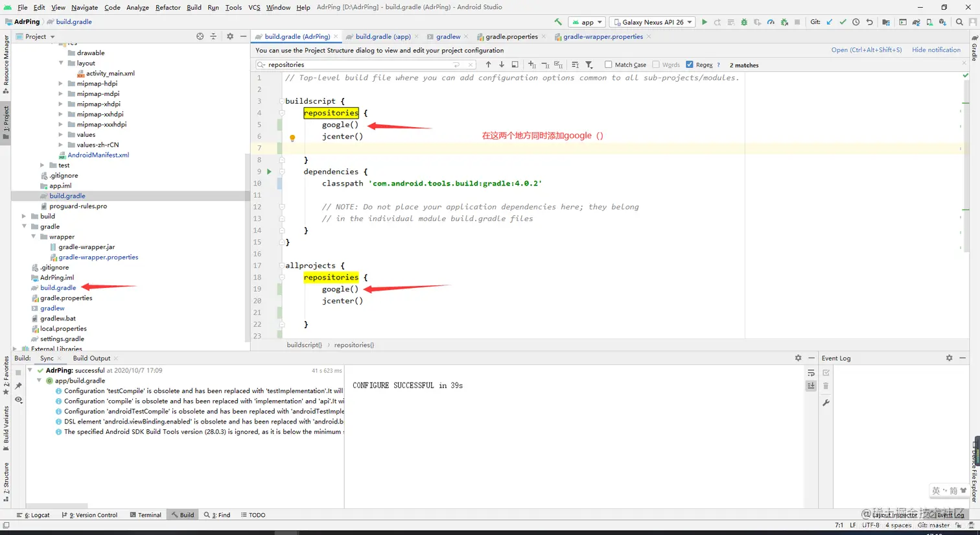The image size is (980, 535).
Task: Click the Git update project arrow
Action: [830, 22]
